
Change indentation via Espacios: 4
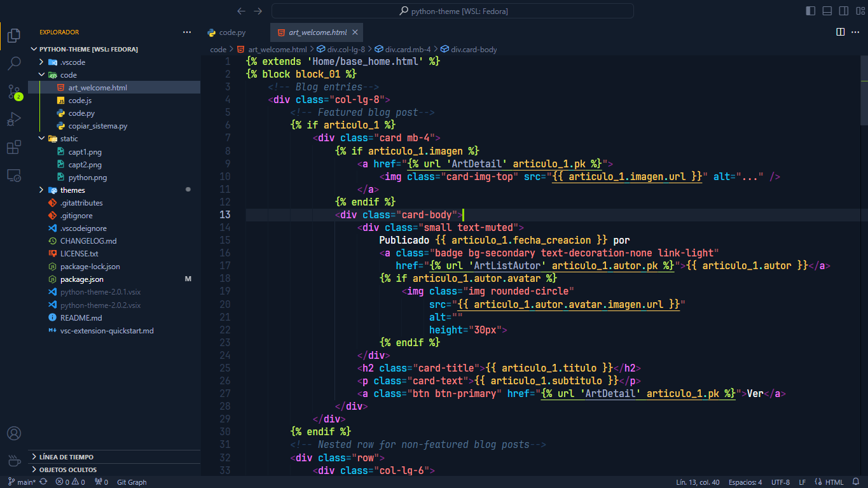pyautogui.click(x=745, y=482)
